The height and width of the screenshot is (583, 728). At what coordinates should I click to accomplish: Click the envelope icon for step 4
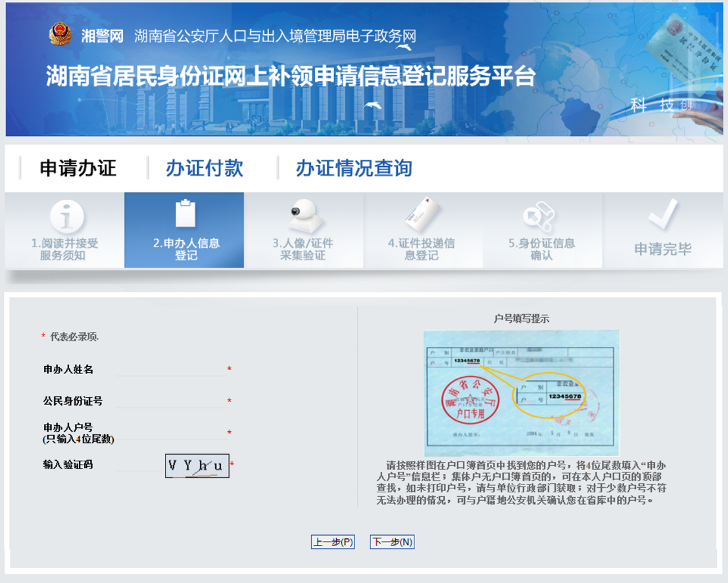pos(422,214)
